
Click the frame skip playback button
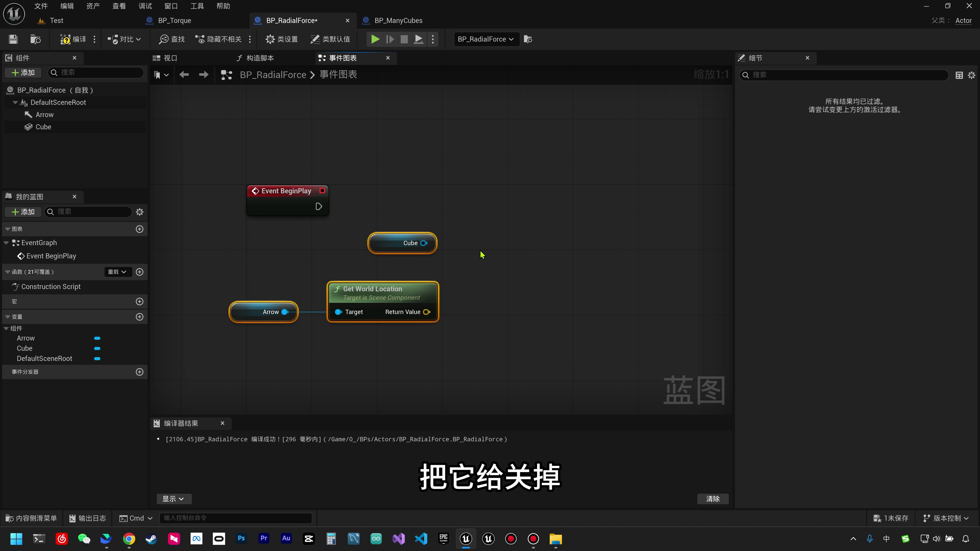[x=390, y=39]
